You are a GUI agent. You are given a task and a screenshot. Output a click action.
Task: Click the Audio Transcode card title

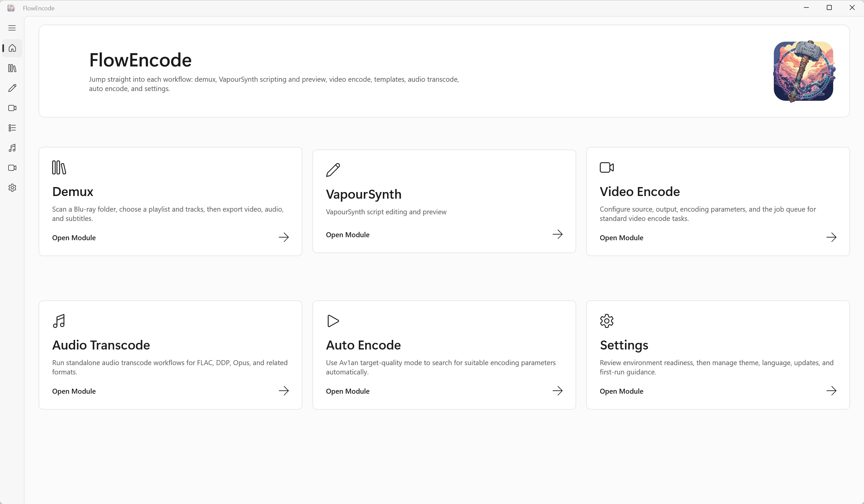click(x=101, y=345)
